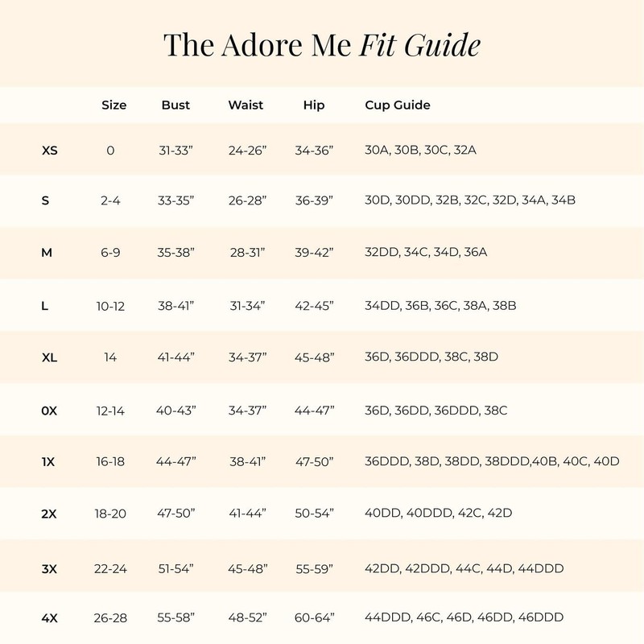Click the 1X cup guide starting with 36DDD
The image size is (644, 644).
point(492,461)
